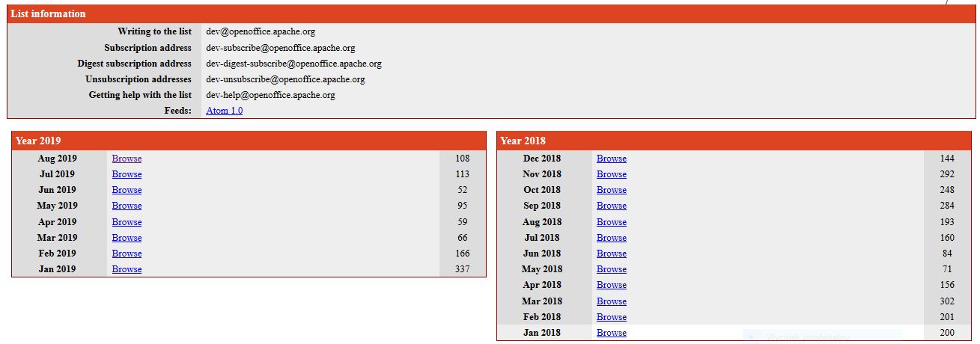Click the Year 2018 table header
The width and height of the screenshot is (980, 344).
[x=734, y=141]
